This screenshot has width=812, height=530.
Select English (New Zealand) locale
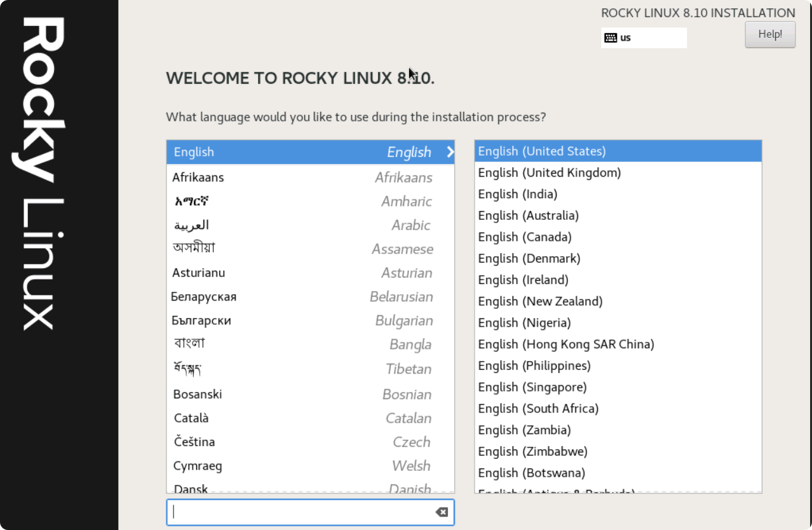pyautogui.click(x=618, y=301)
